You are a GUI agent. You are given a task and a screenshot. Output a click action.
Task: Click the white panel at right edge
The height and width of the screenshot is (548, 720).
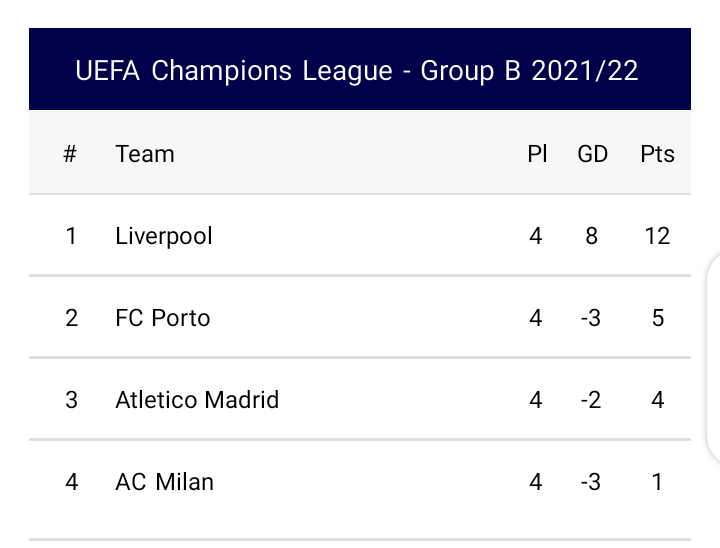(713, 357)
